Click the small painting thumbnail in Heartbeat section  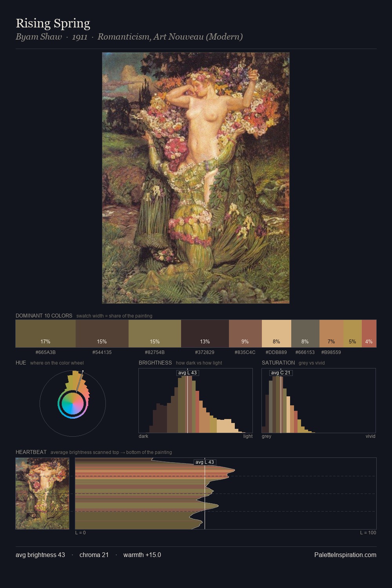pyautogui.click(x=42, y=494)
